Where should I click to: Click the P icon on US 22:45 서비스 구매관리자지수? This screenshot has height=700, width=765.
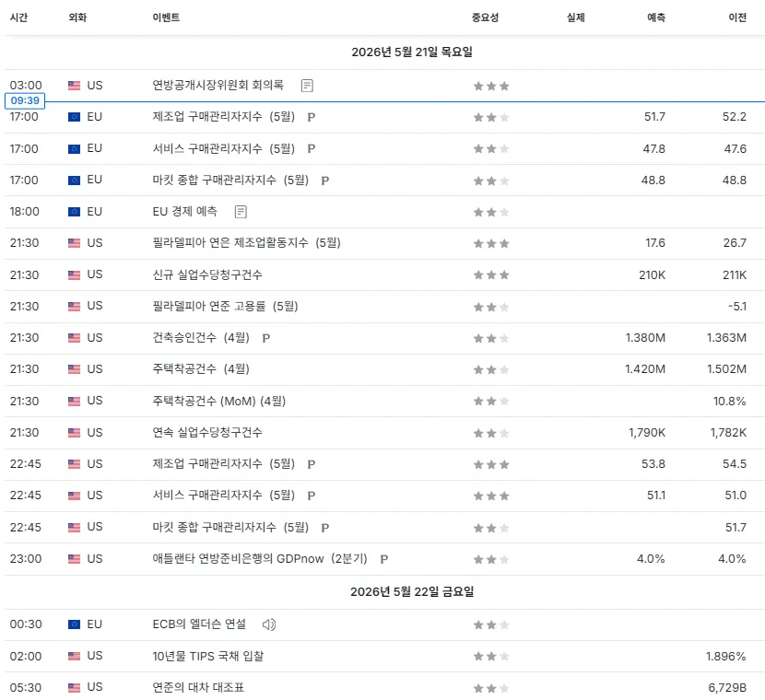pyautogui.click(x=312, y=496)
